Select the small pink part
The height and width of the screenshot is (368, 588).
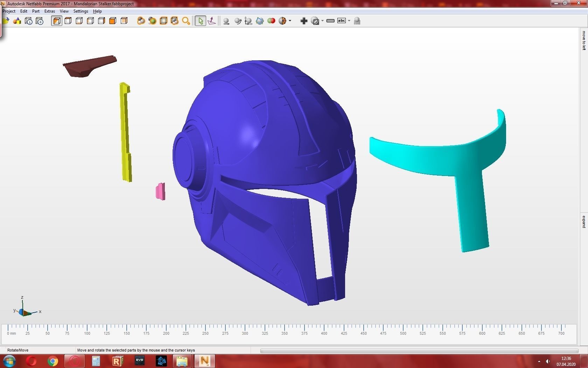coord(161,191)
